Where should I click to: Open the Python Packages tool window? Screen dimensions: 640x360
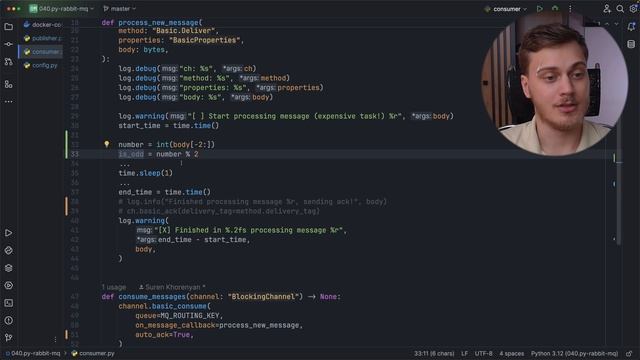click(x=9, y=251)
